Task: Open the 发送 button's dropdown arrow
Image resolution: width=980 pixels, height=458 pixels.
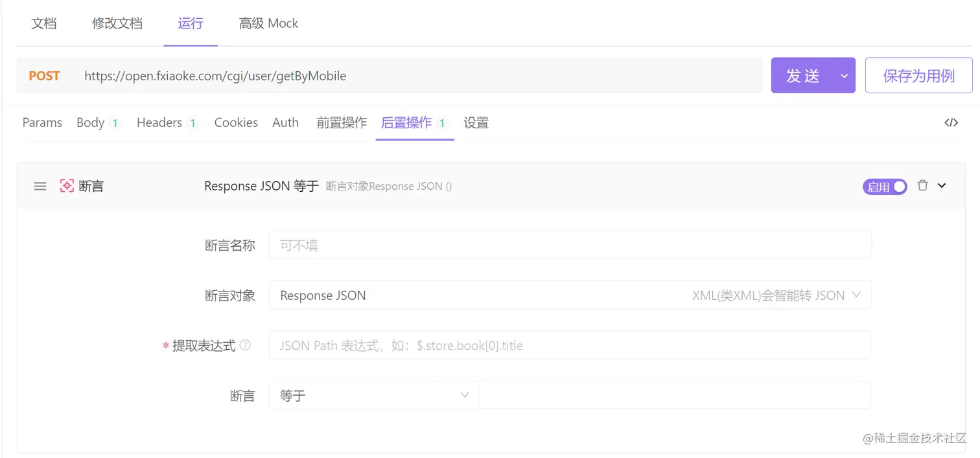Action: pos(844,75)
